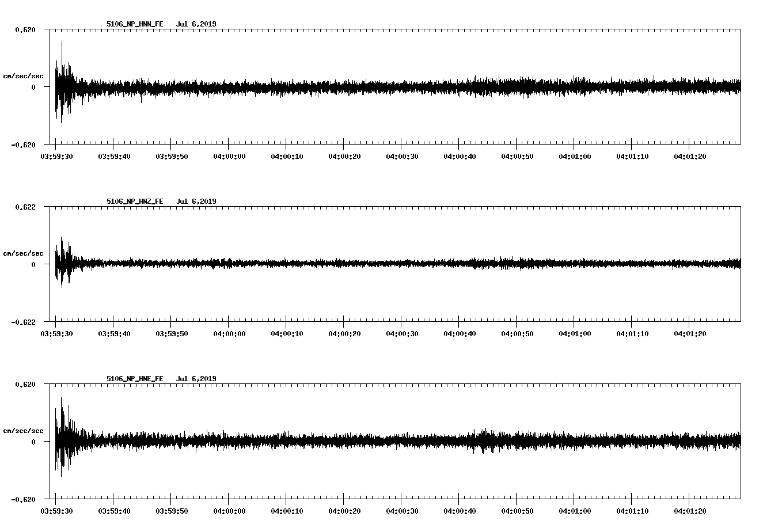Click 04:00:40 time label under HNE plot
Screen dimensions: 782x532
460,511
